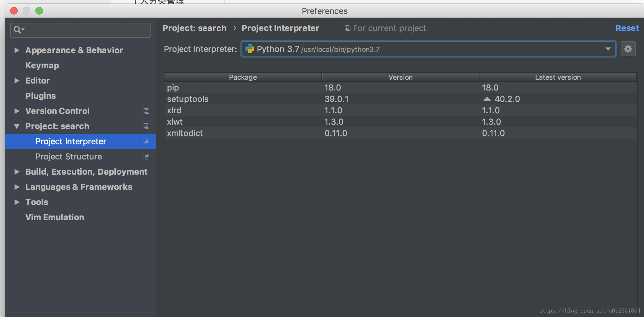Expand Appearance & Behavior section
This screenshot has height=317, width=644.
pos(17,50)
